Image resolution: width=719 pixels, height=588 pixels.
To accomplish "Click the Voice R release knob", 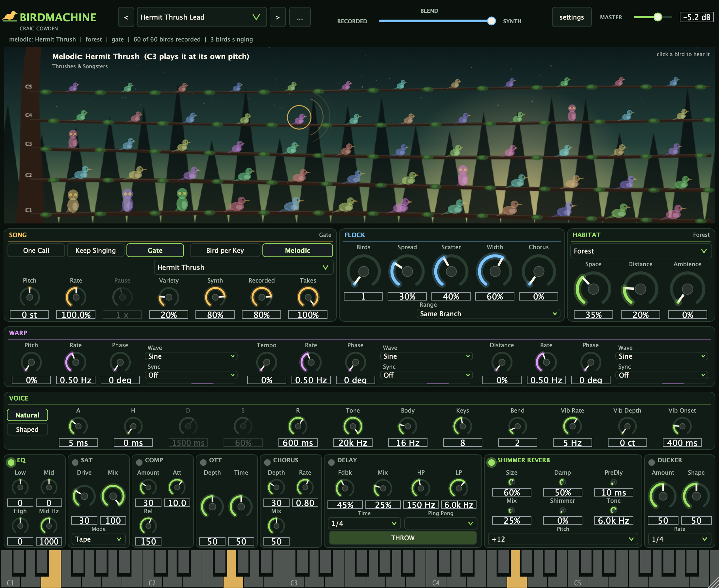I will tap(298, 426).
